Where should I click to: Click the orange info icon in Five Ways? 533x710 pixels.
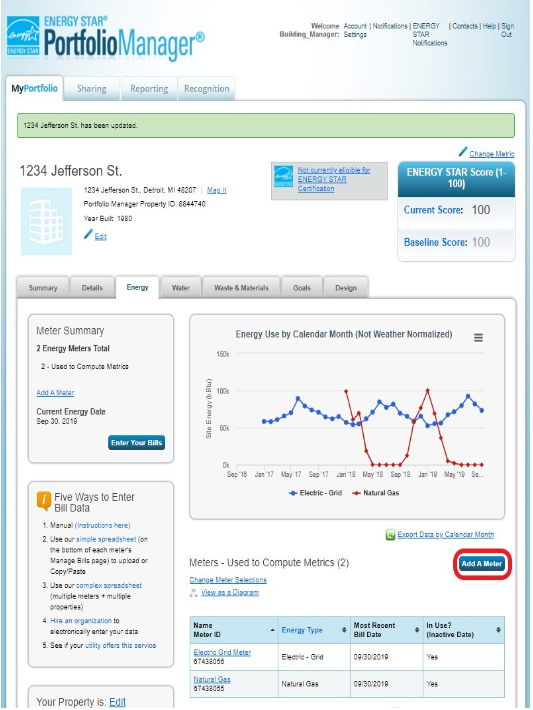pos(43,501)
